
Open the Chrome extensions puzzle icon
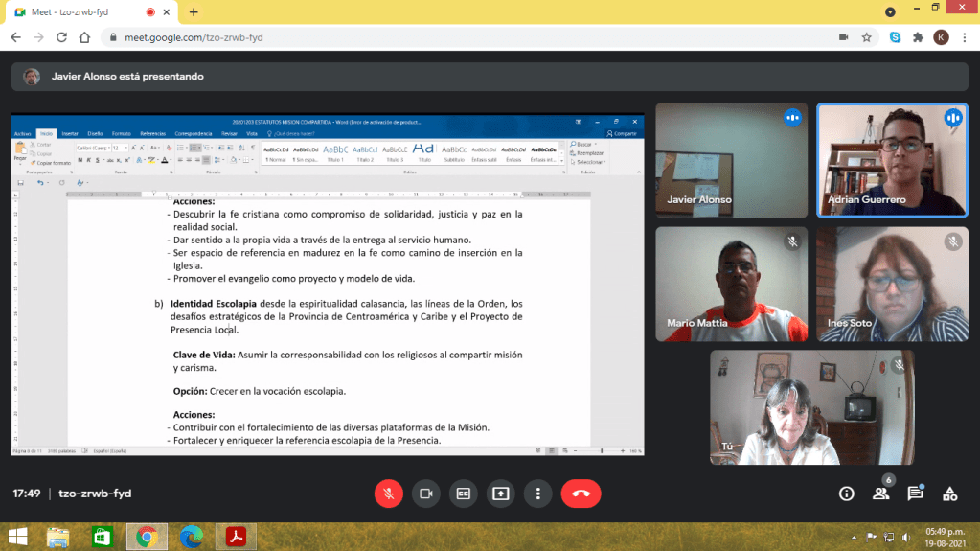click(918, 37)
